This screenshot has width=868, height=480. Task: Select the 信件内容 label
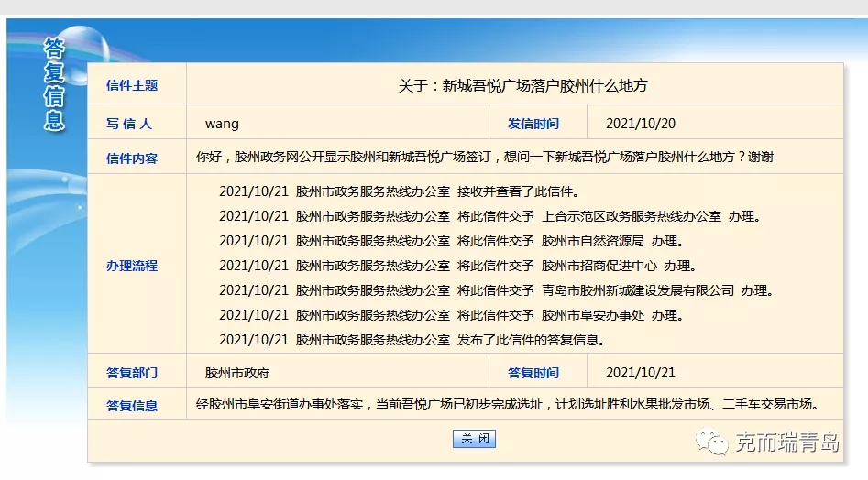pos(132,158)
